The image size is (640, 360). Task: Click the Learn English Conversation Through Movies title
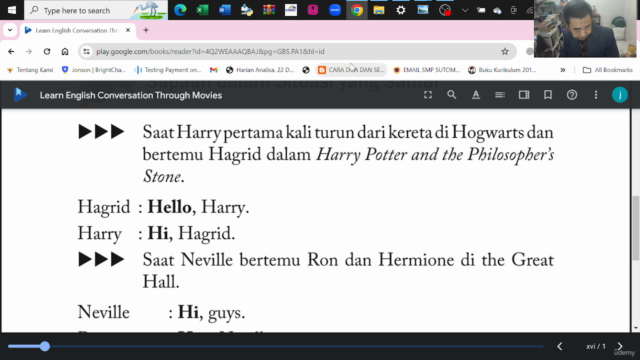(131, 95)
